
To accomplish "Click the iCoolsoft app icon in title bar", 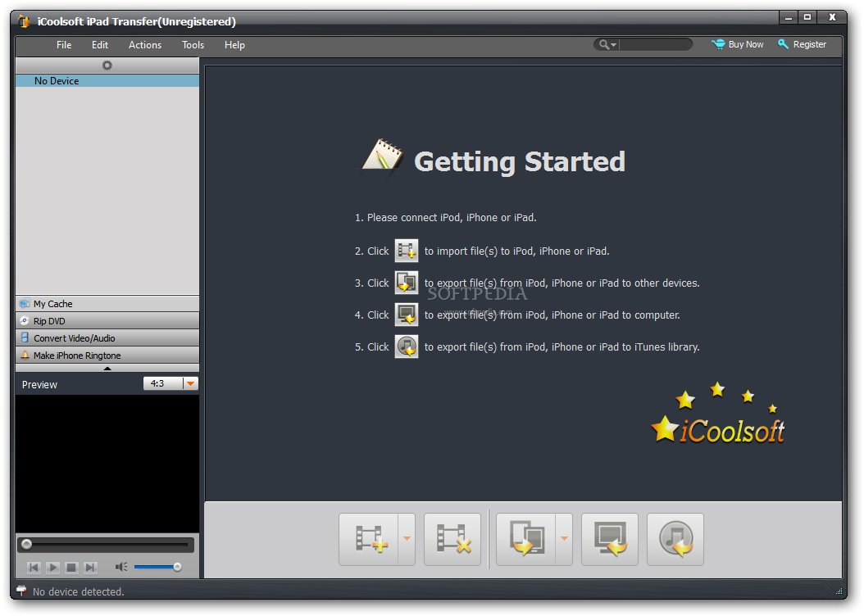I will [x=24, y=21].
